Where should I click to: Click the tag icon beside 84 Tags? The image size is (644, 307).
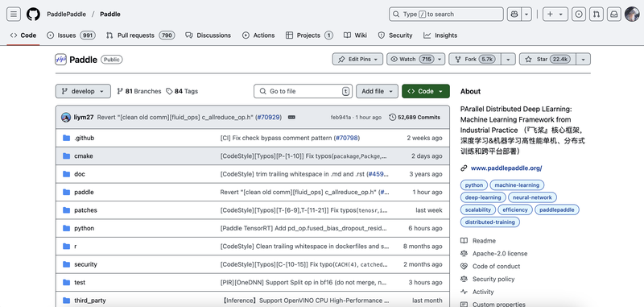(169, 91)
